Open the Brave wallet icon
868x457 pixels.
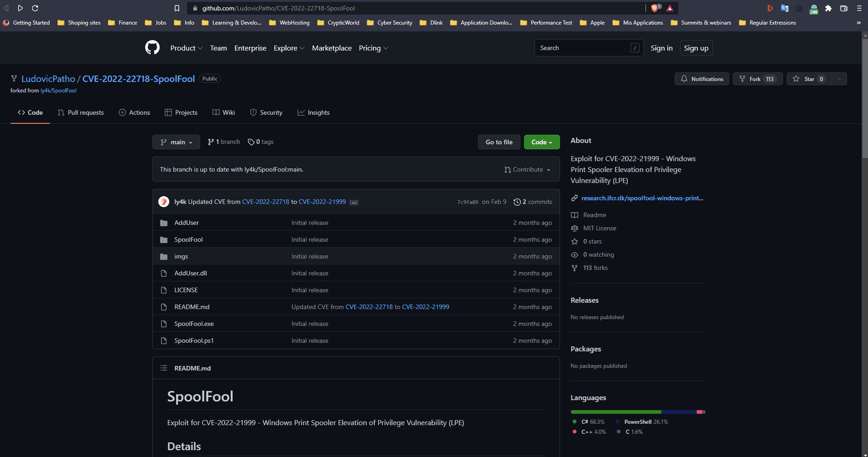point(843,8)
